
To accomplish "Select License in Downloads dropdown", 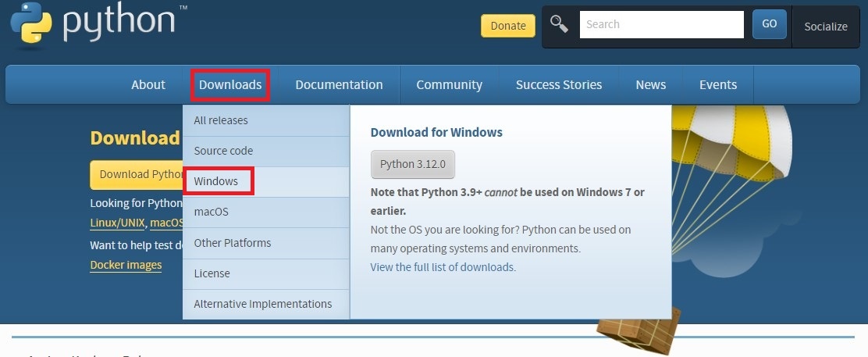I will (x=266, y=273).
